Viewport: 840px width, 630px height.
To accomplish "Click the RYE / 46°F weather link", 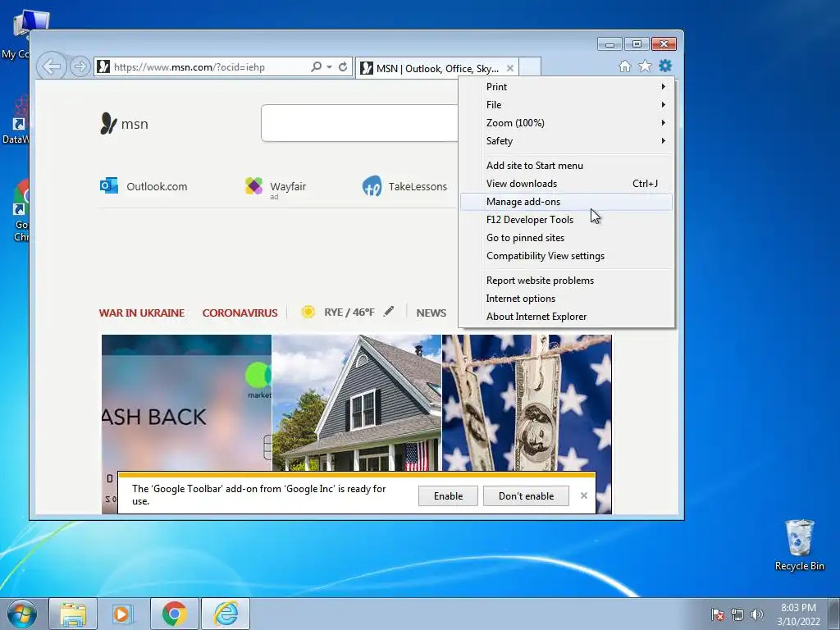I will click(x=349, y=313).
